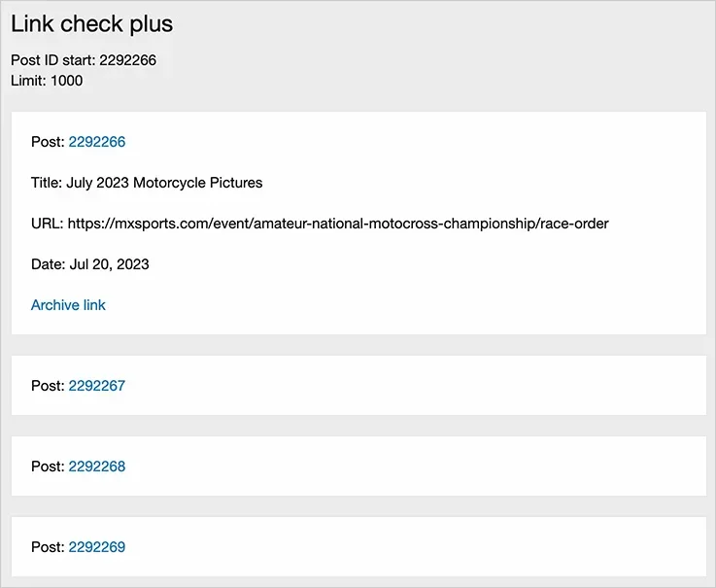Visit post link 2292269
716x588 pixels.
point(97,547)
